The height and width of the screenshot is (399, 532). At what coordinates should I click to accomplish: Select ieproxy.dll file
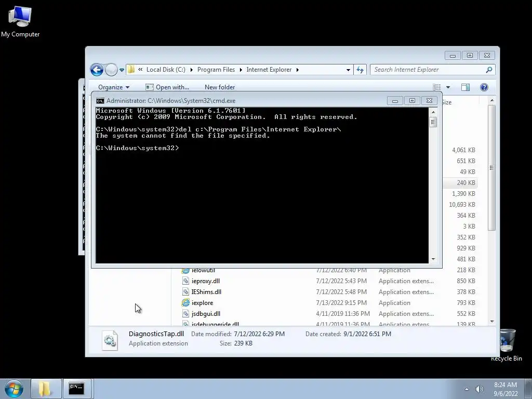[205, 281]
